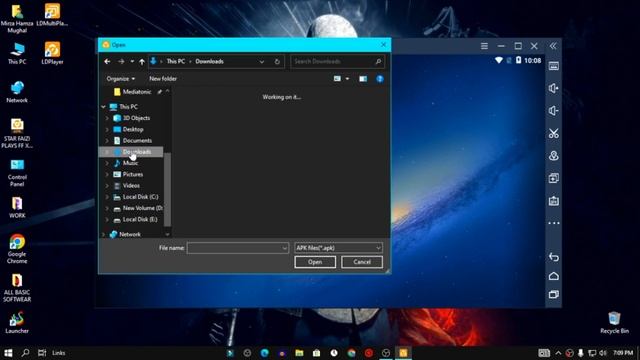
Task: Collapse LDPlayer sidebar double arrow
Action: [x=553, y=46]
